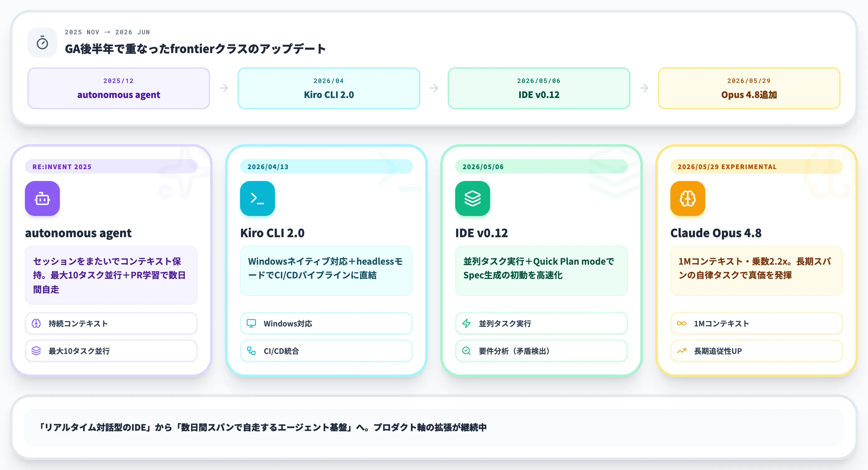Click the trending-up icon next to 長期追従性UP
The image size is (868, 470).
[x=681, y=351]
